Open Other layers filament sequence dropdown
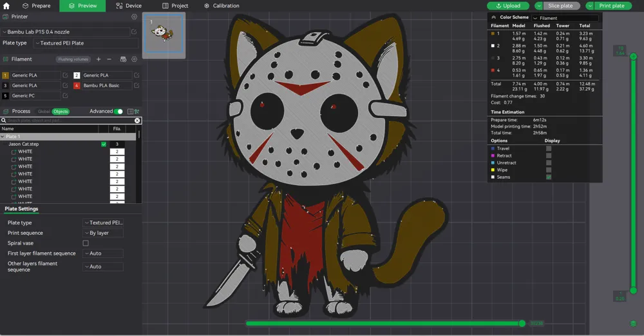644x336 pixels. pyautogui.click(x=102, y=266)
